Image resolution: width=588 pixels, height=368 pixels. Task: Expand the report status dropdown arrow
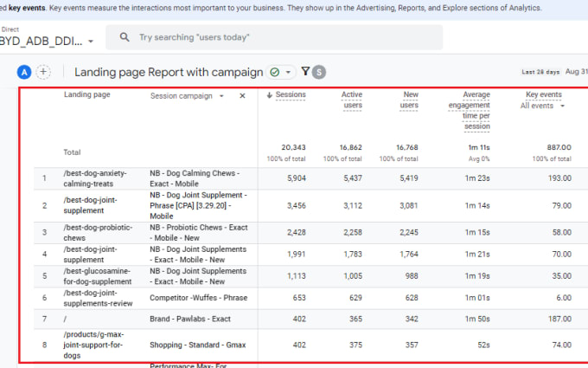point(288,72)
